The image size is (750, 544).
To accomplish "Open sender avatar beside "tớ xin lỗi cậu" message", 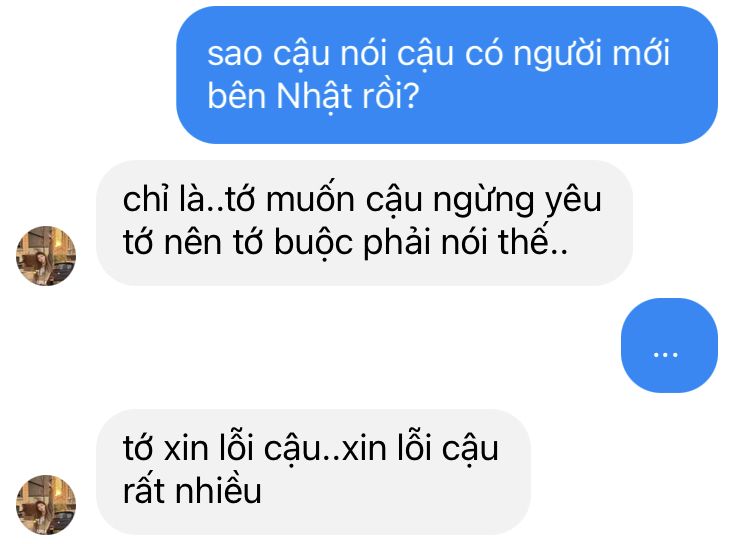I will 46,505.
